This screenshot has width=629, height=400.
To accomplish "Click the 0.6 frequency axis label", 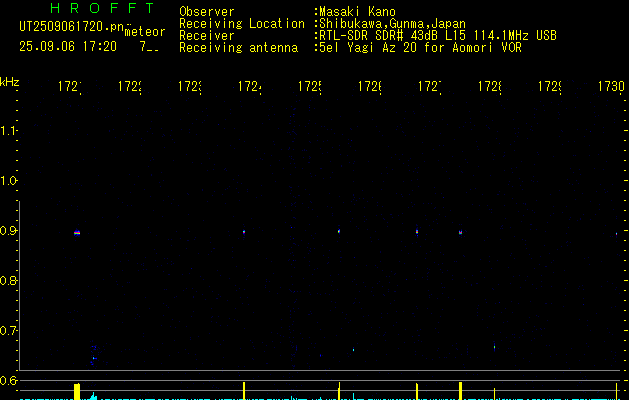I will pyautogui.click(x=9, y=380).
